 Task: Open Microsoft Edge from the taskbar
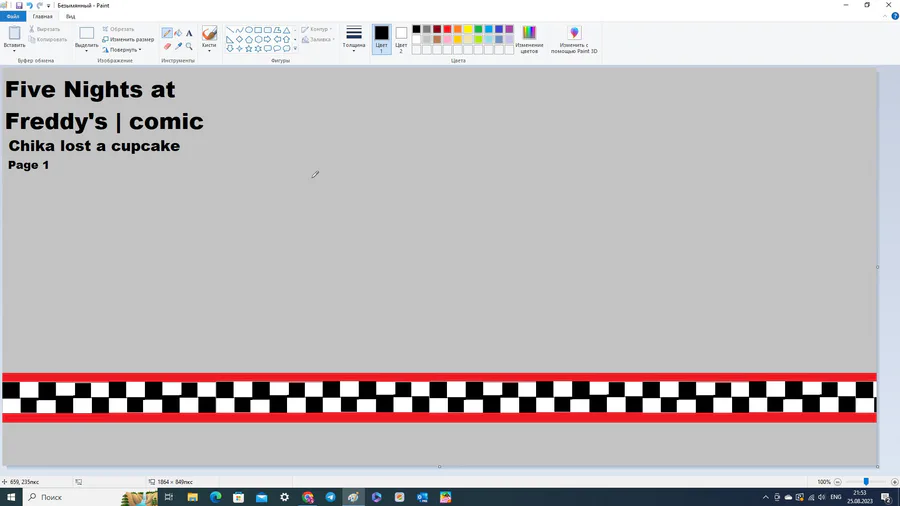click(215, 497)
